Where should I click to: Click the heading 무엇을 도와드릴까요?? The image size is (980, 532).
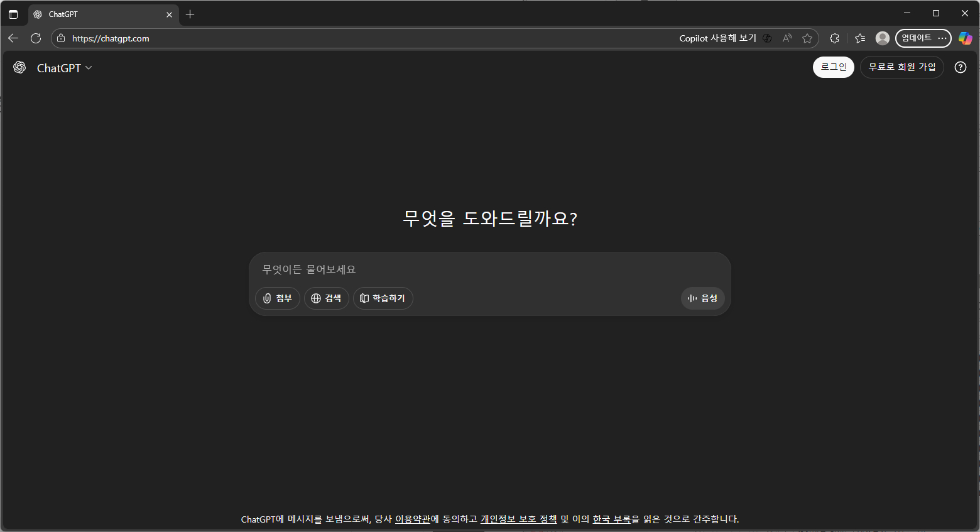coord(490,219)
